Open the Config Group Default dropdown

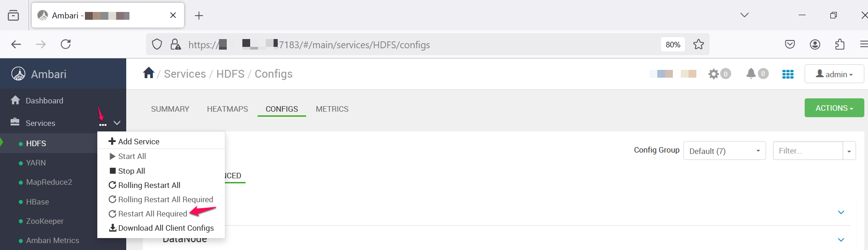724,151
